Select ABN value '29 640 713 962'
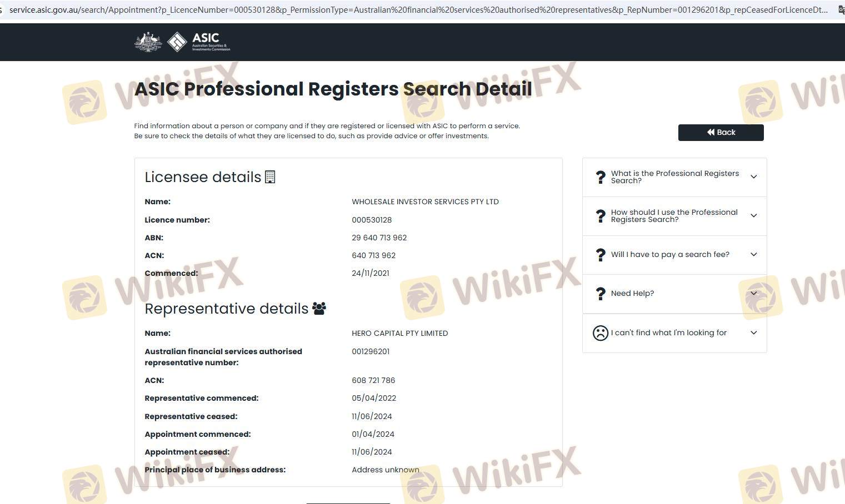This screenshot has height=504, width=845. tap(379, 238)
